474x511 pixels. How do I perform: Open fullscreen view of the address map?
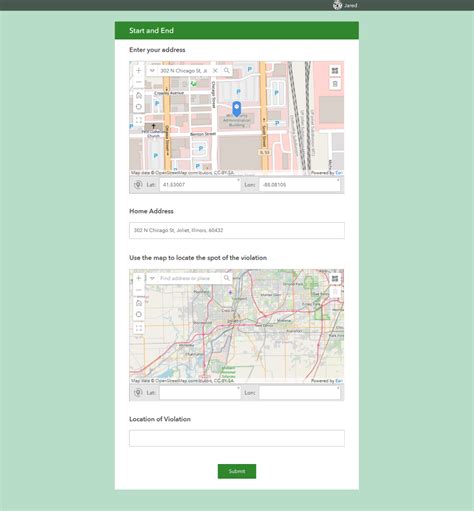(139, 120)
